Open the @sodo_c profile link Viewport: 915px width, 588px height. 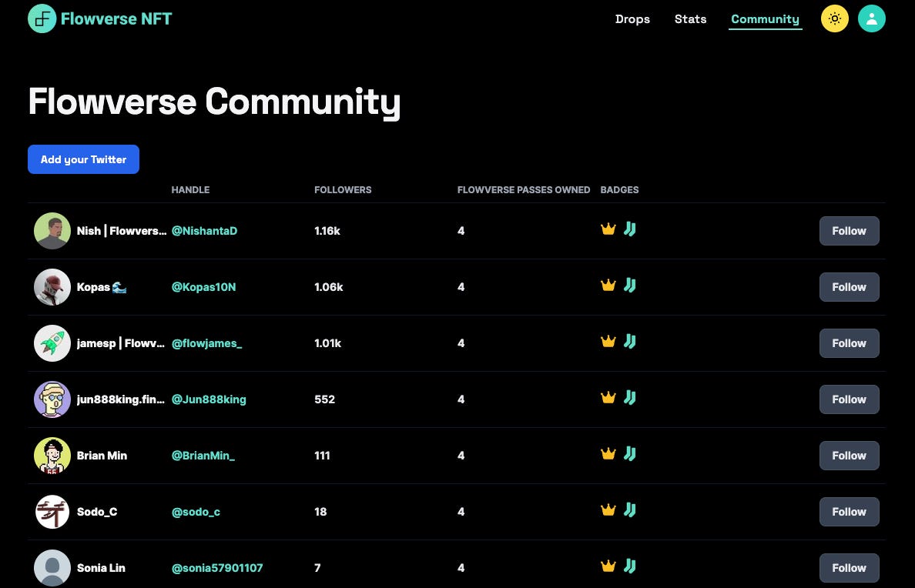[x=196, y=512]
